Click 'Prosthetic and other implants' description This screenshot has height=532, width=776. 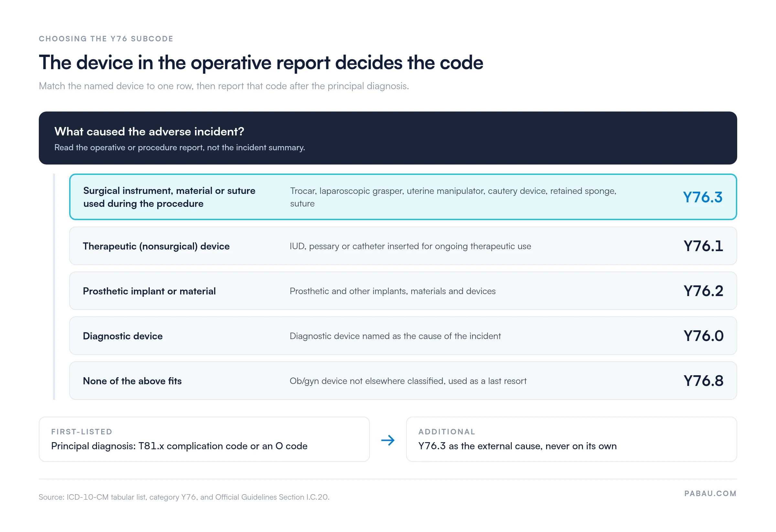(x=392, y=291)
